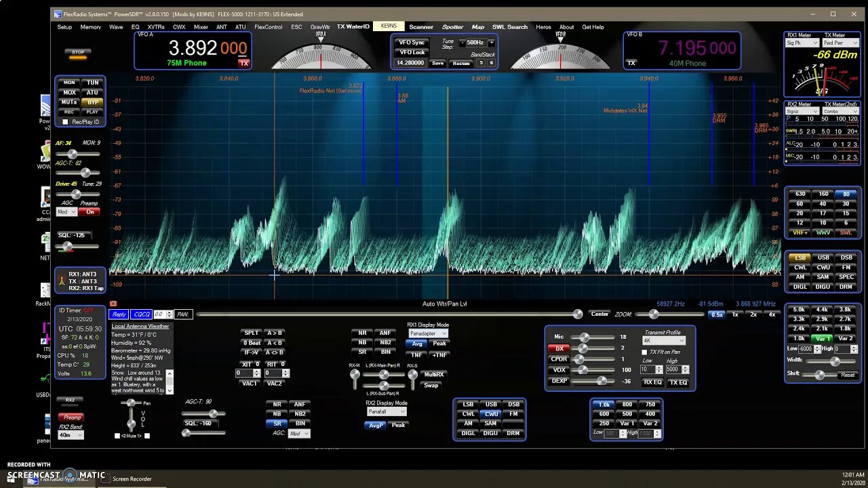Open the VHF+ band set
868x488 pixels.
pos(800,232)
